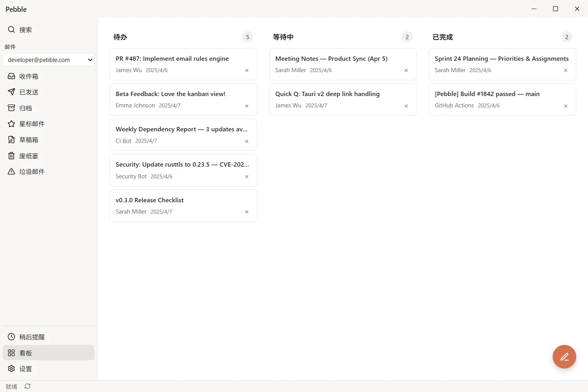Remove Build #1842 passed card with x
This screenshot has width=588, height=392.
coord(566,106)
